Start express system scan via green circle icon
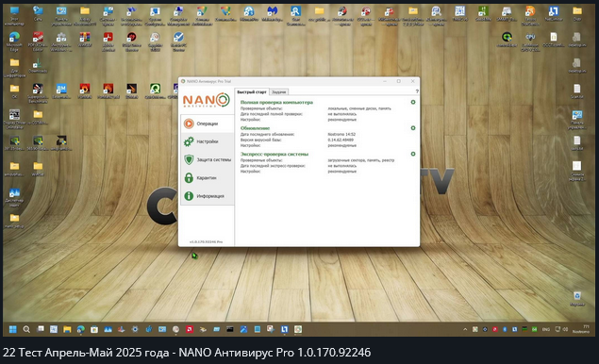This screenshot has width=599, height=364. [x=413, y=154]
